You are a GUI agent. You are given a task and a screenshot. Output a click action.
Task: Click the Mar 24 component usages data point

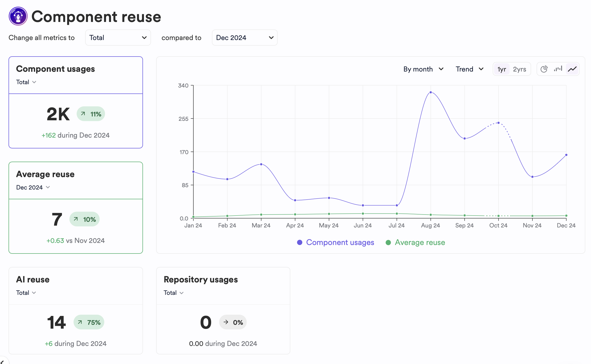pyautogui.click(x=261, y=164)
